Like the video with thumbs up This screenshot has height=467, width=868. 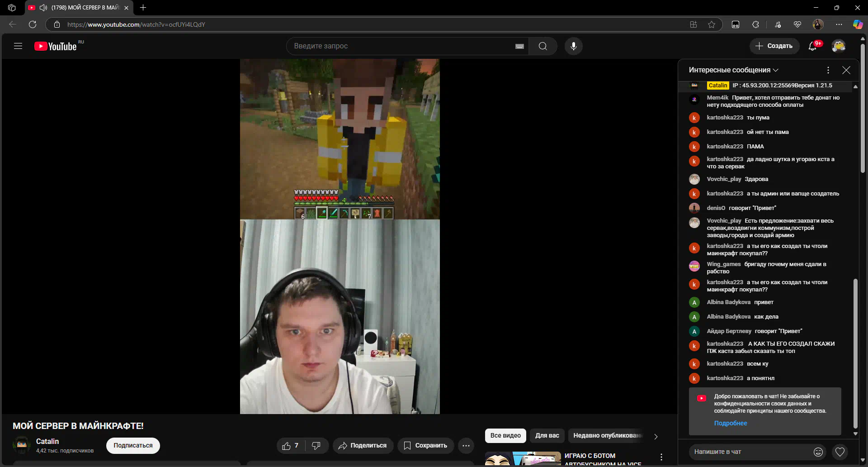click(290, 446)
